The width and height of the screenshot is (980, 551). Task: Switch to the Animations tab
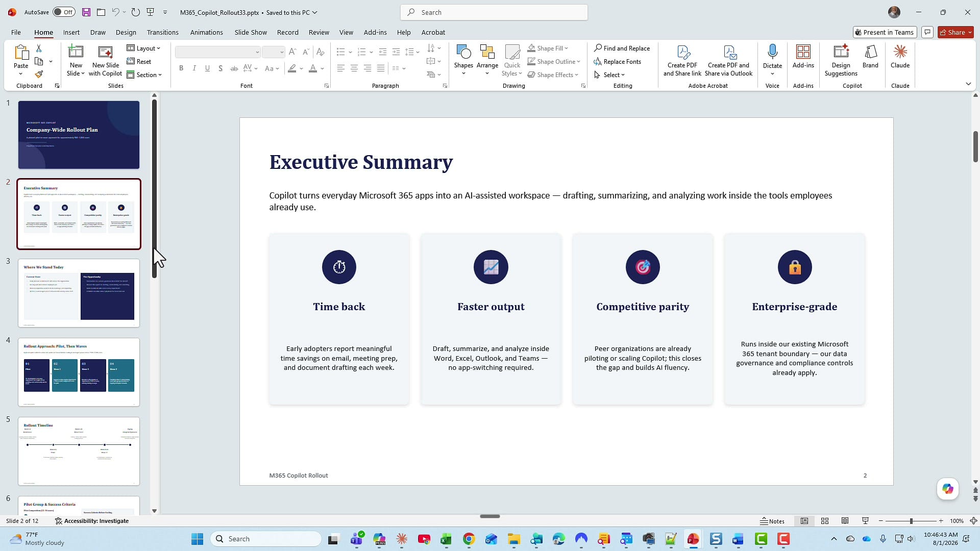coord(206,32)
